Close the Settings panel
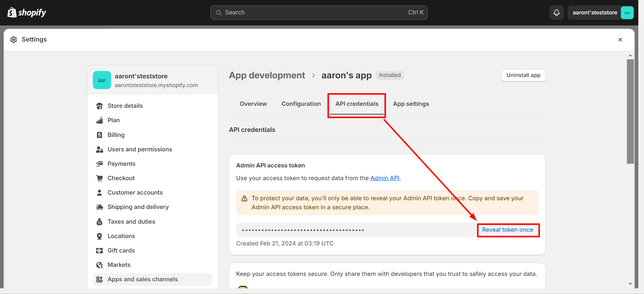 click(620, 40)
